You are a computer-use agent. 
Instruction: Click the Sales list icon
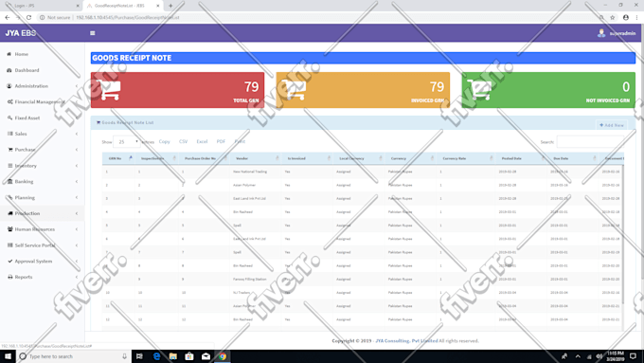point(9,134)
